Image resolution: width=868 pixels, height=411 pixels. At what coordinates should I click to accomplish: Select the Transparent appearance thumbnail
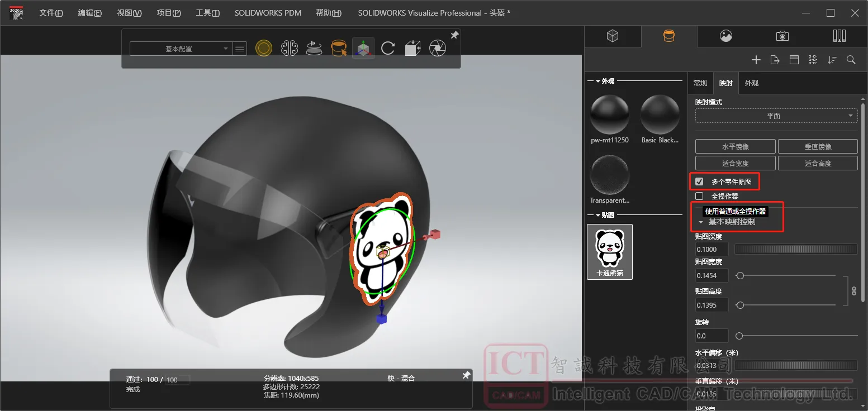click(x=610, y=174)
